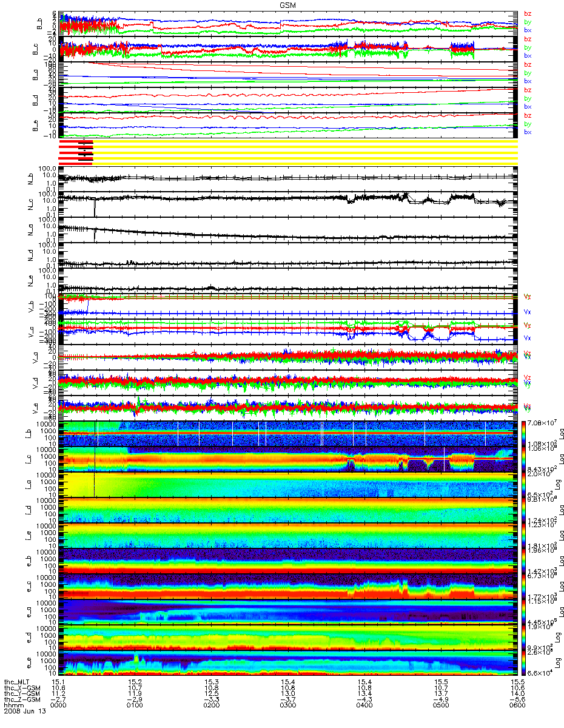564x728 pixels.
Task: Click the 0500 time tick label
Action: coord(441,706)
